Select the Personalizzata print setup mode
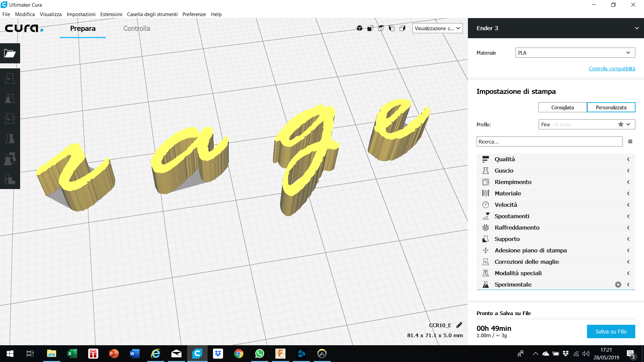Screen dimensions: 644x362 611,107
